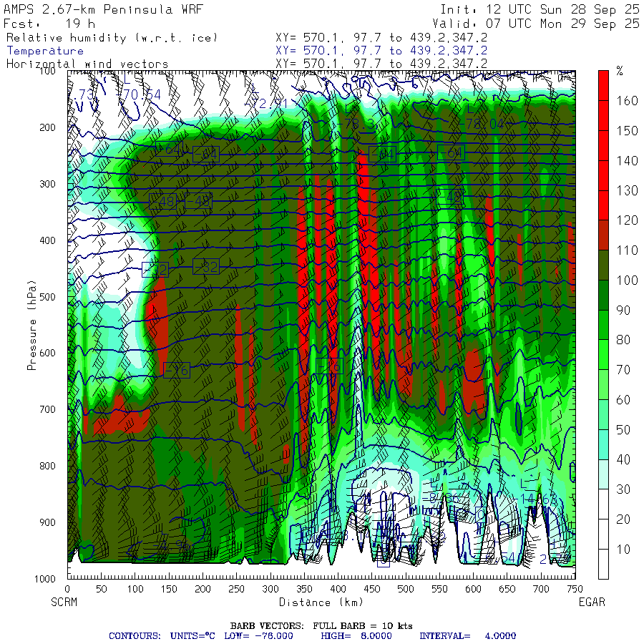Click the '-14.68' temperature label near the terrain
644x644 pixels.
pyautogui.click(x=535, y=499)
